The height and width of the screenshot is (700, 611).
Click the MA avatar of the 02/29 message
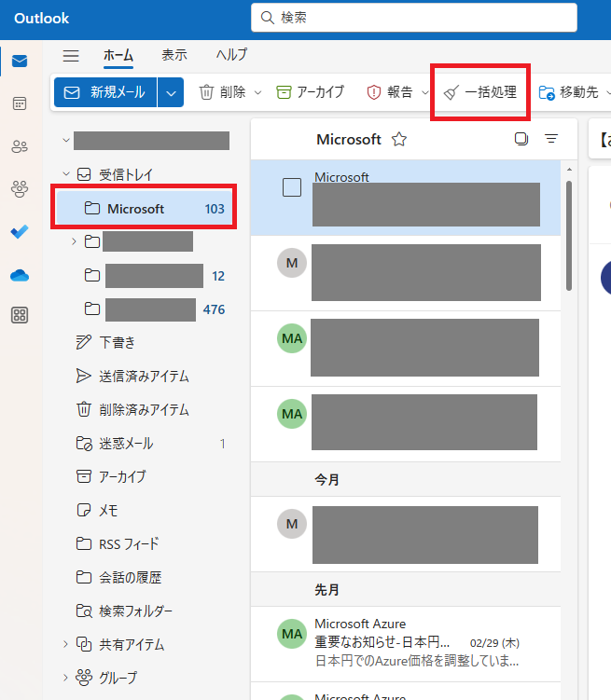tap(292, 634)
